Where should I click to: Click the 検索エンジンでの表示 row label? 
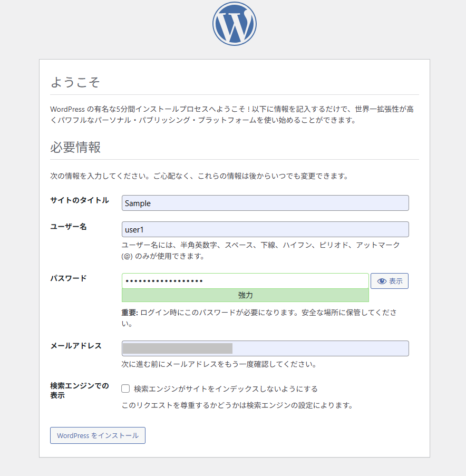79,391
